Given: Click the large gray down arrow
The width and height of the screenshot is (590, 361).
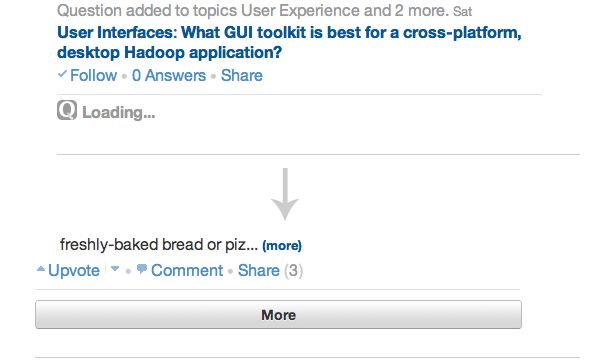Looking at the screenshot, I should (x=285, y=194).
